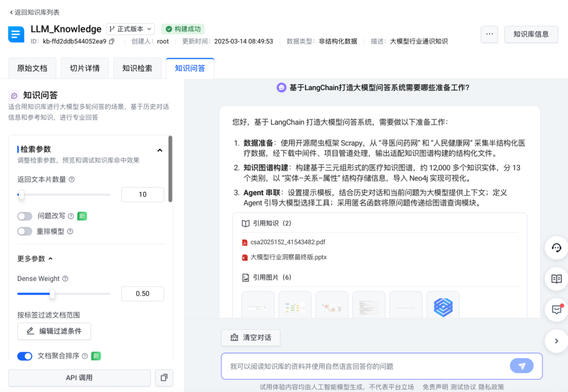568x392 pixels.
Task: Click the 知识问答 chat bubble icon
Action: 14,95
